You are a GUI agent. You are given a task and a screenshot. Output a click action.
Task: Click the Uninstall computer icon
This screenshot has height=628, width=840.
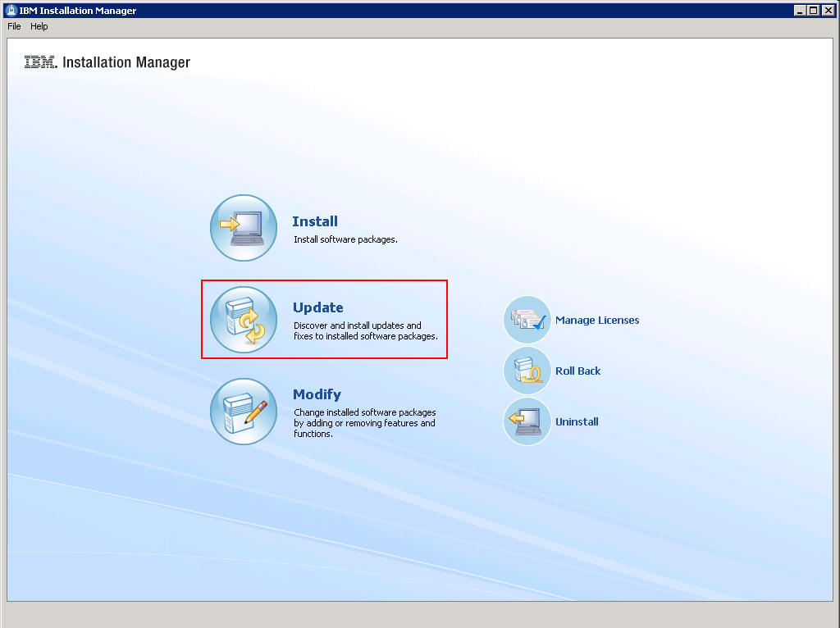coord(527,421)
